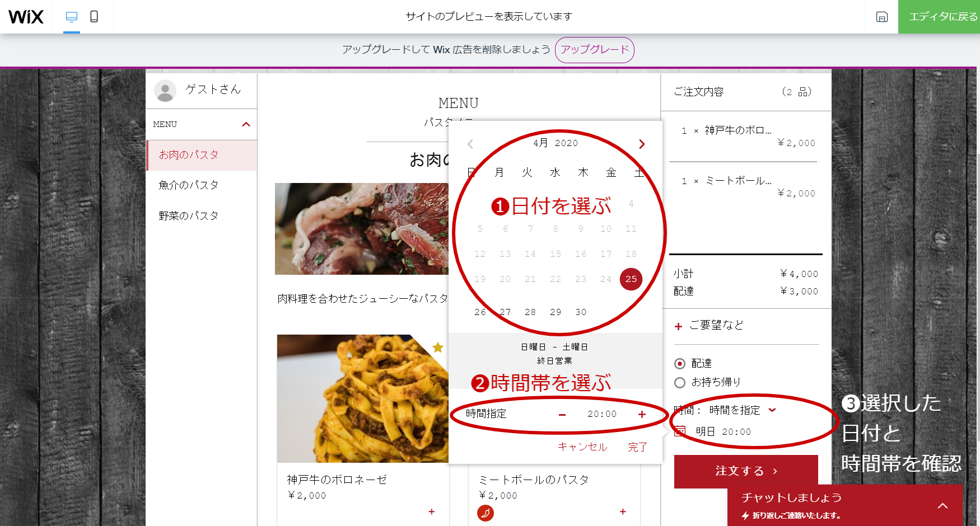Image resolution: width=980 pixels, height=526 pixels.
Task: Switch to mobile preview icon
Action: 94,16
